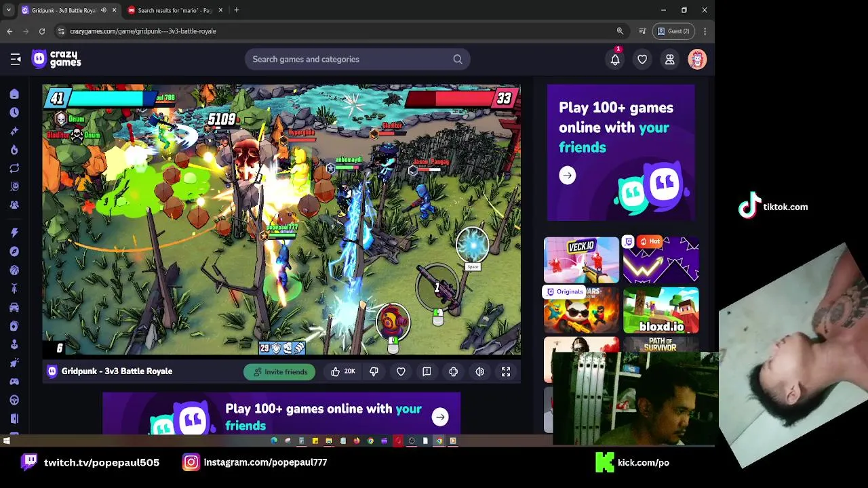868x488 pixels.
Task: Open the notifications bell
Action: 615,60
